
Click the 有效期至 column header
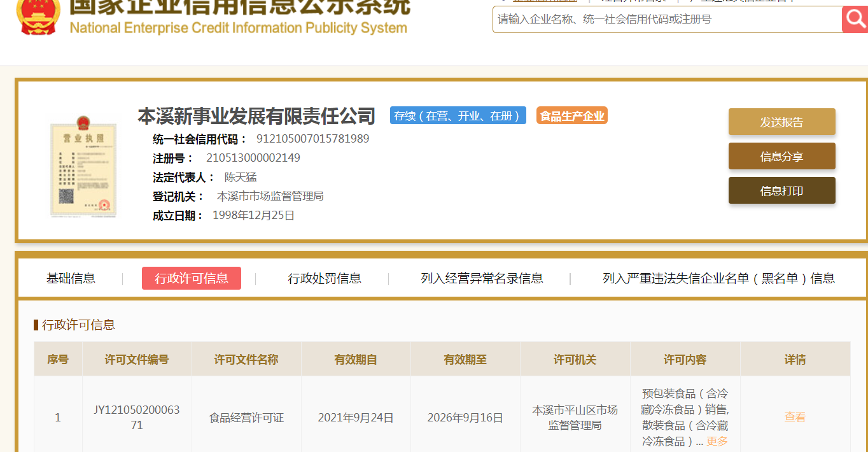[465, 359]
